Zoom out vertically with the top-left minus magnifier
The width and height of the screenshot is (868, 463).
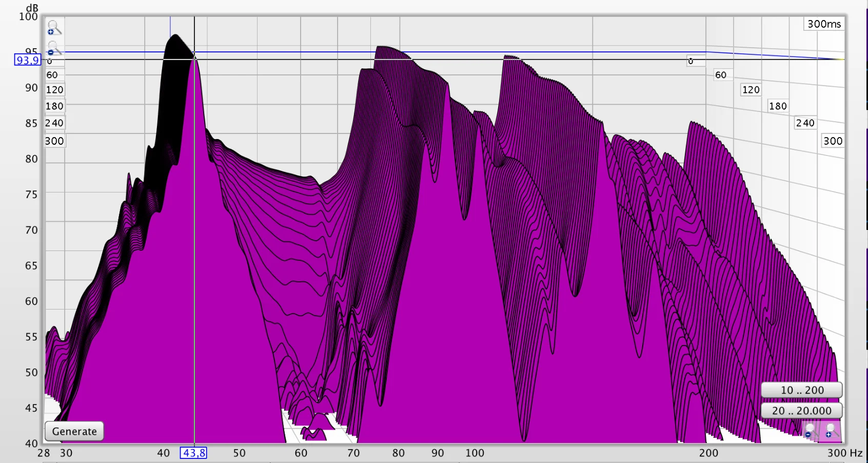[53, 48]
